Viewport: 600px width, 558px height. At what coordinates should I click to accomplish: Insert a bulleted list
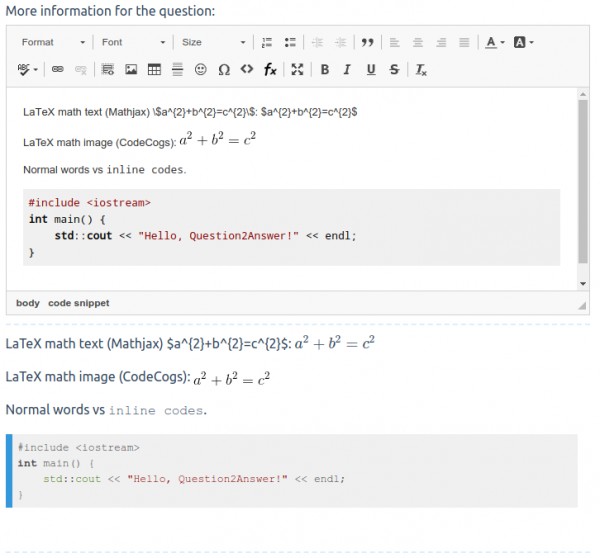tap(291, 42)
